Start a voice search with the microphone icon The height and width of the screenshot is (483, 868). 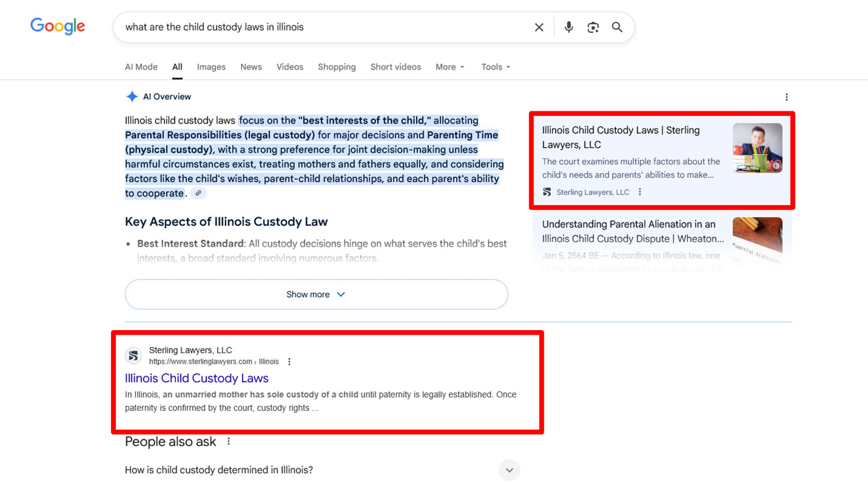pos(568,27)
